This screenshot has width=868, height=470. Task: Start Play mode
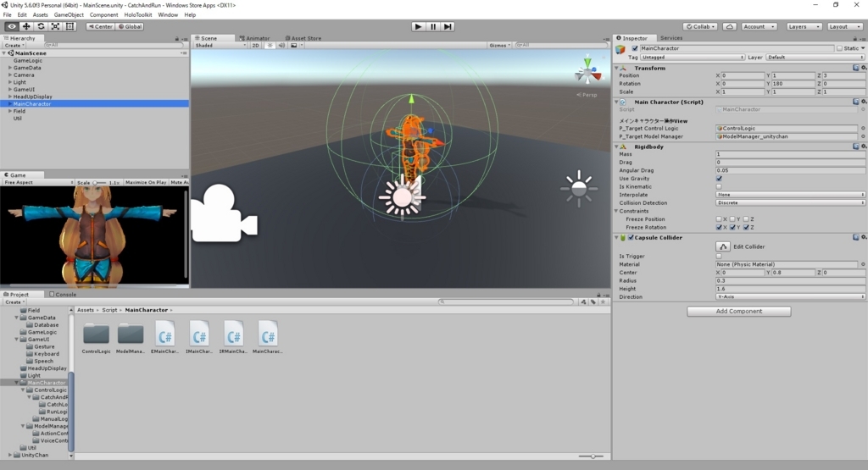[419, 26]
